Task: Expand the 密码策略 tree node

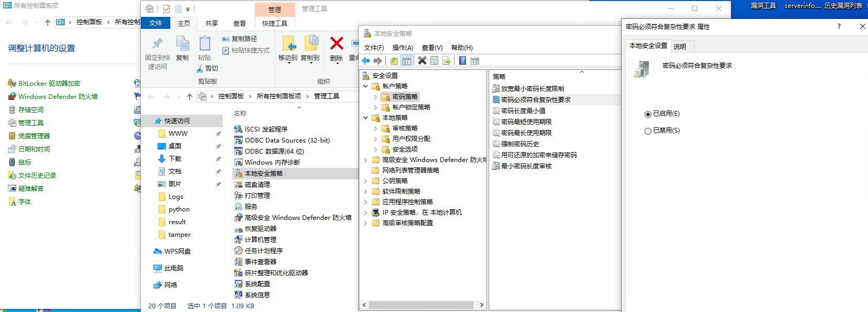Action: click(x=375, y=97)
